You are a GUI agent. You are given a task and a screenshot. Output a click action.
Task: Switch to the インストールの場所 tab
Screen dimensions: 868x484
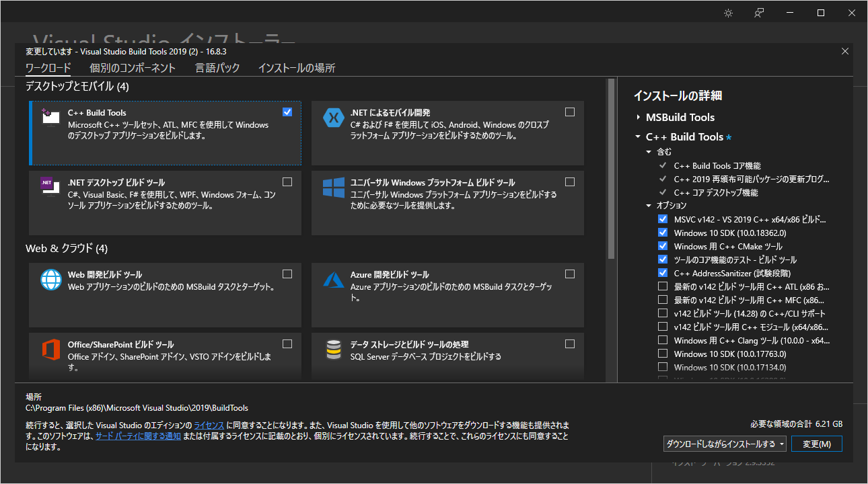coord(297,68)
